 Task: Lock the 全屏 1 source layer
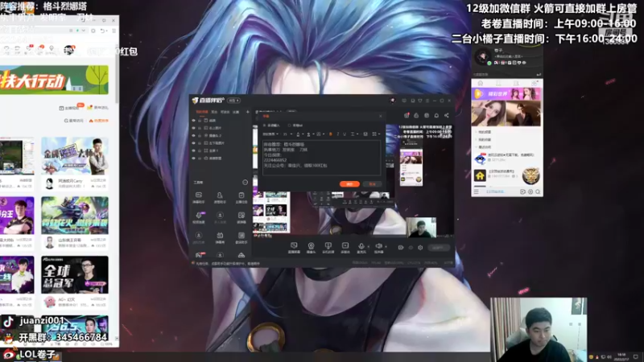200,150
